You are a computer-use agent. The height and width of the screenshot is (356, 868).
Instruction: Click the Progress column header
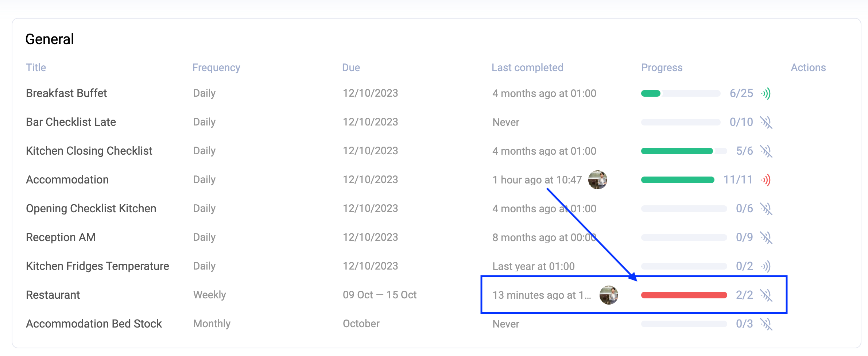[x=662, y=67]
